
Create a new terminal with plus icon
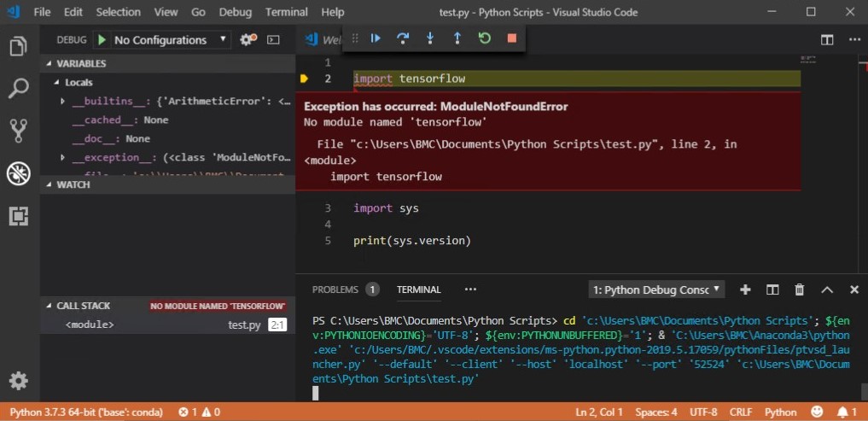tap(745, 289)
